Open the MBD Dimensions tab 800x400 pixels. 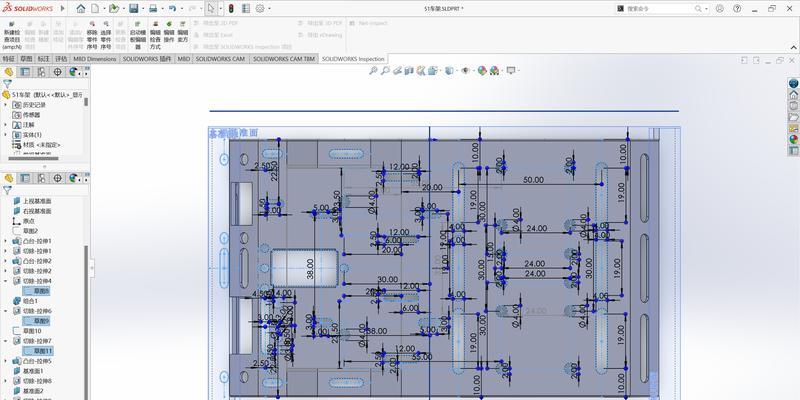94,59
